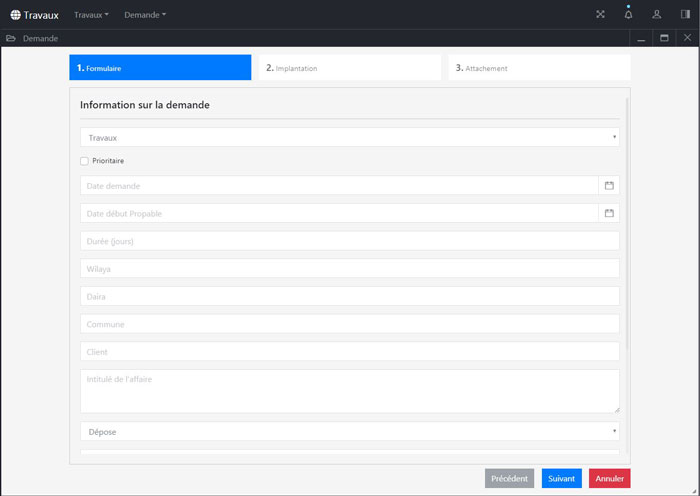Screen dimensions: 700x496
Task: Expand the Dépose select dropdown
Action: (x=349, y=432)
